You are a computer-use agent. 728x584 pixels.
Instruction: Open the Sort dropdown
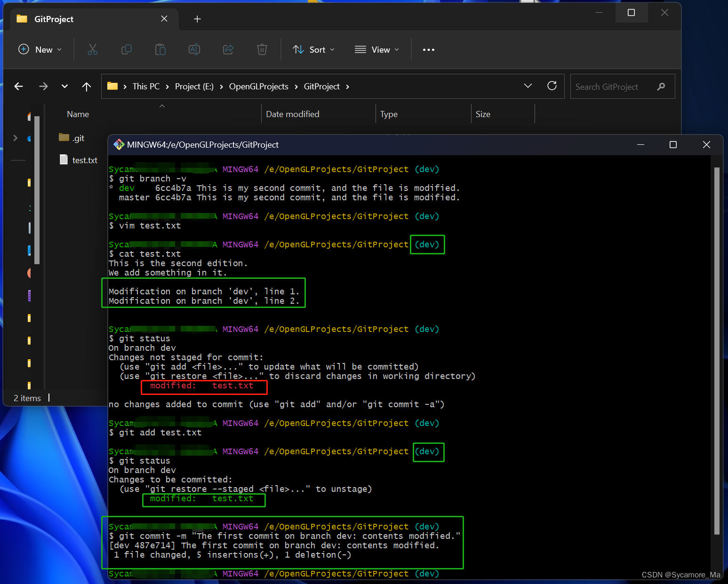(x=313, y=49)
